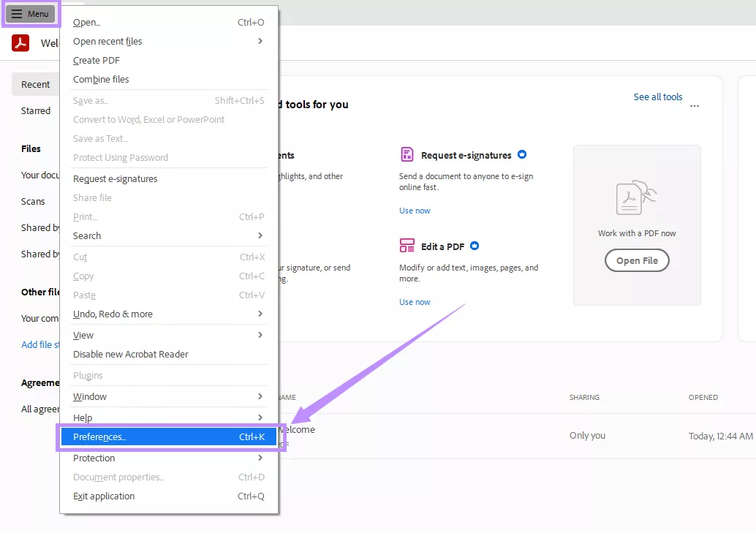The image size is (756, 533).
Task: Click the PDF illustration on Work with a PDF card
Action: tap(635, 196)
